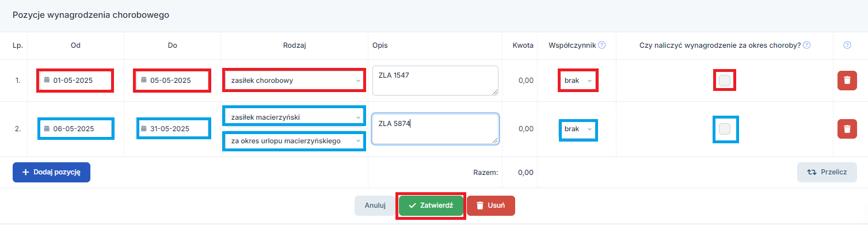Open 'zasiłek macierzyński' type dropdown
The height and width of the screenshot is (225, 868).
click(294, 117)
